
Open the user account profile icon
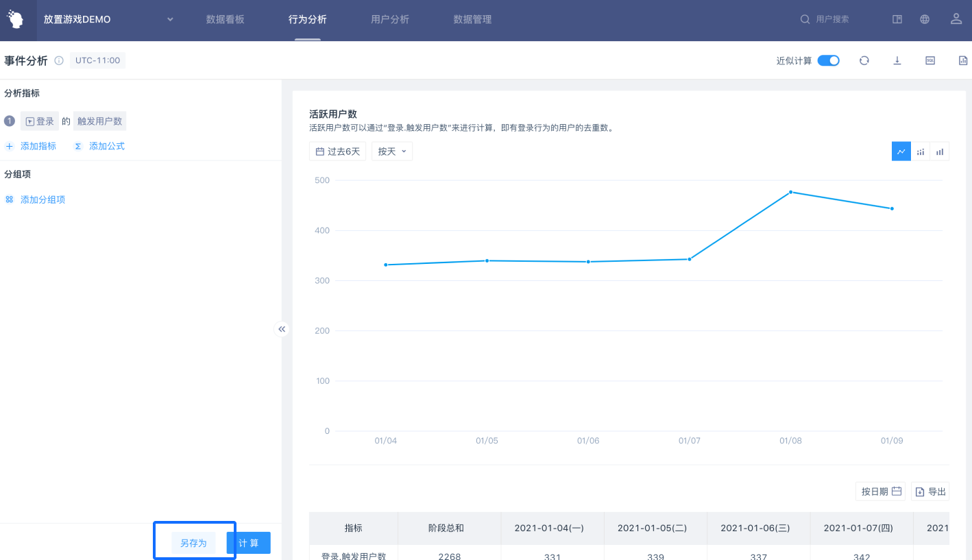pyautogui.click(x=956, y=19)
